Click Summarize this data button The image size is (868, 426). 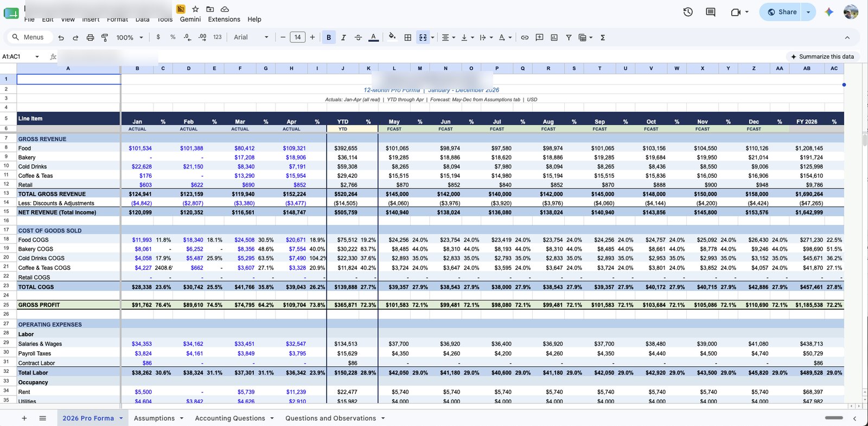(x=822, y=56)
